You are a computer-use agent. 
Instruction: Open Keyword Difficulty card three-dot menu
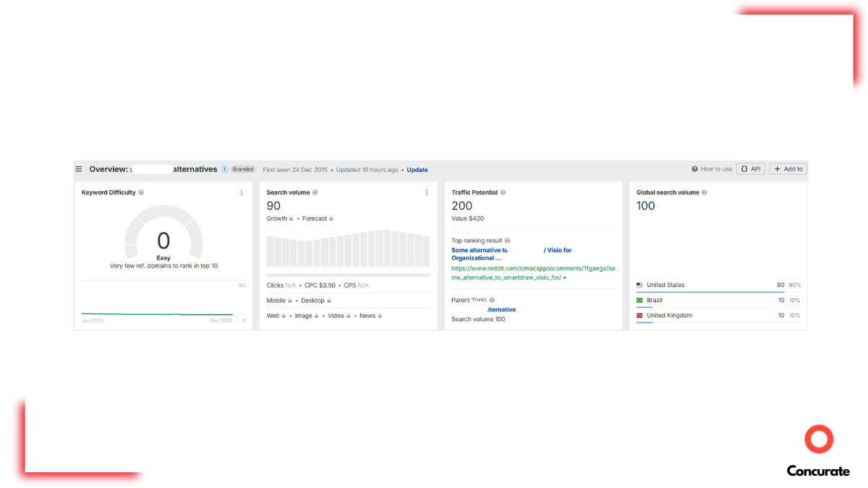[242, 192]
